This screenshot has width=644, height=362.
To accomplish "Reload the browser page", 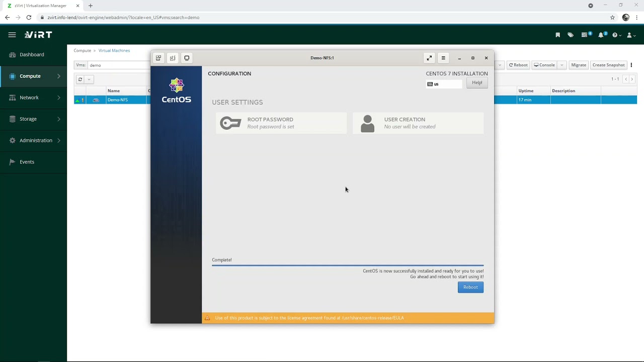I will [x=29, y=17].
